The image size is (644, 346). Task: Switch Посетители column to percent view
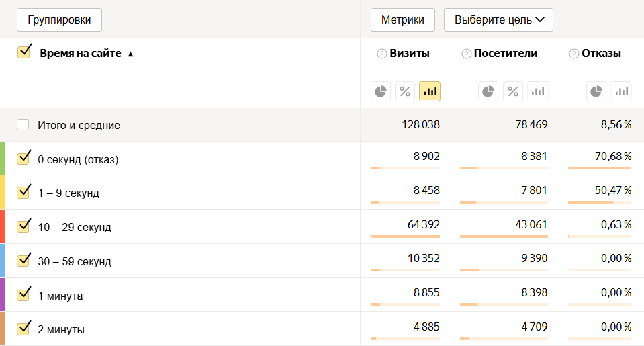[x=513, y=91]
